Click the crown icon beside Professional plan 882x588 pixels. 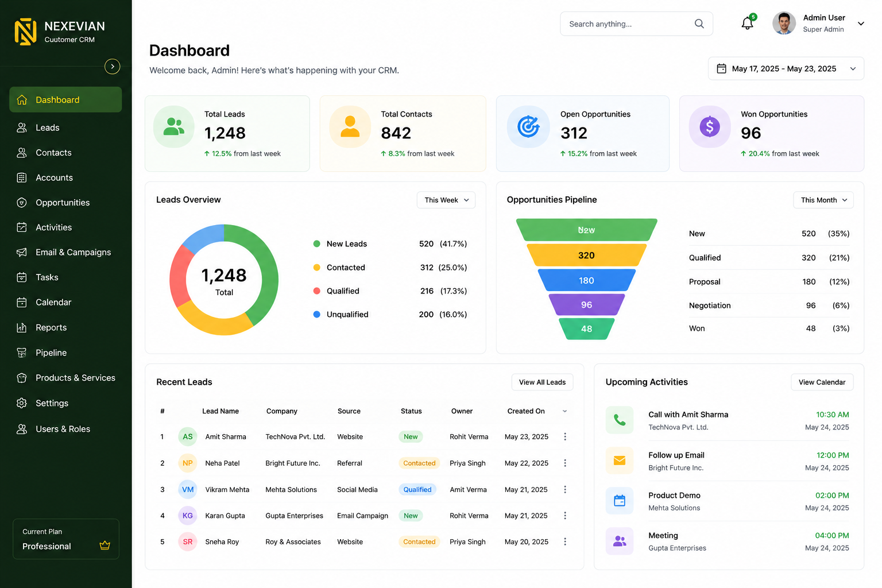(105, 546)
